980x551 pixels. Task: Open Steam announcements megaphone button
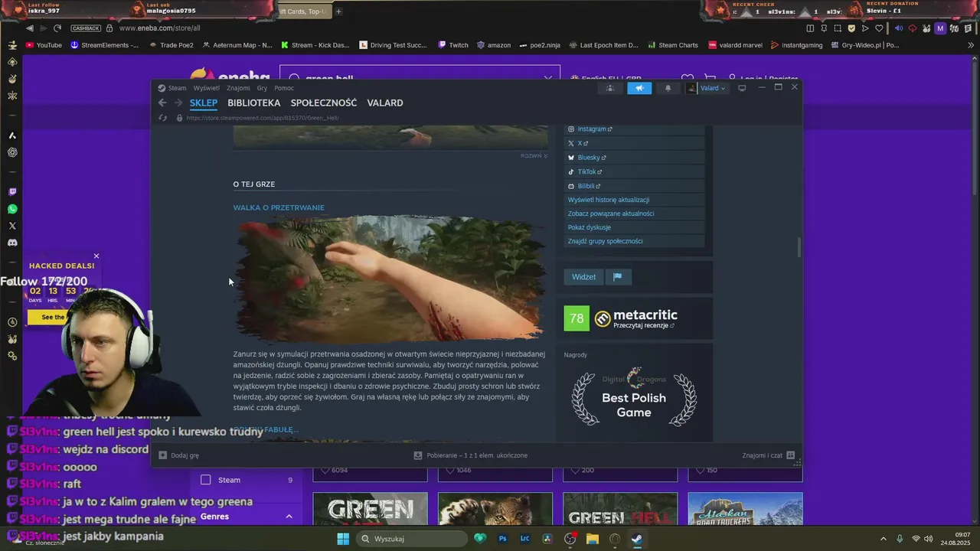click(639, 88)
